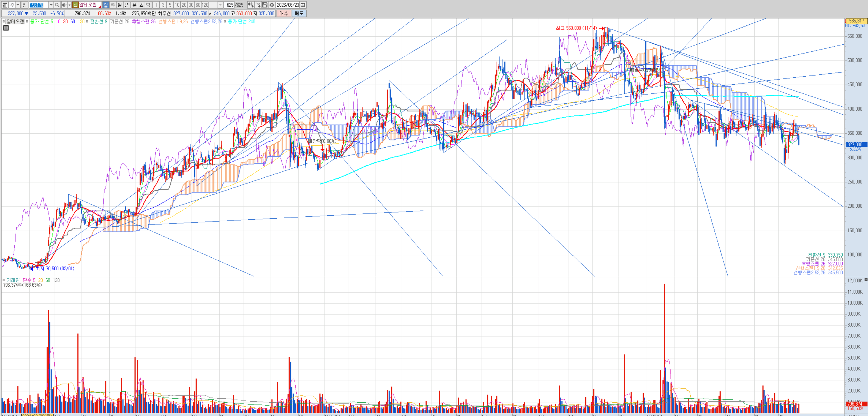Click the 기준선 26 indicator legend
The height and width of the screenshot is (416, 868).
click(120, 21)
